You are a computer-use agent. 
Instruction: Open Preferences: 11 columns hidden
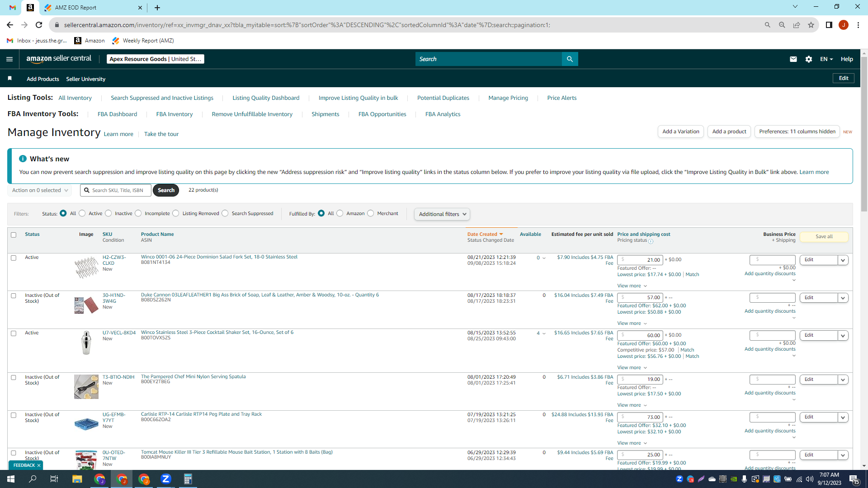[x=797, y=131]
